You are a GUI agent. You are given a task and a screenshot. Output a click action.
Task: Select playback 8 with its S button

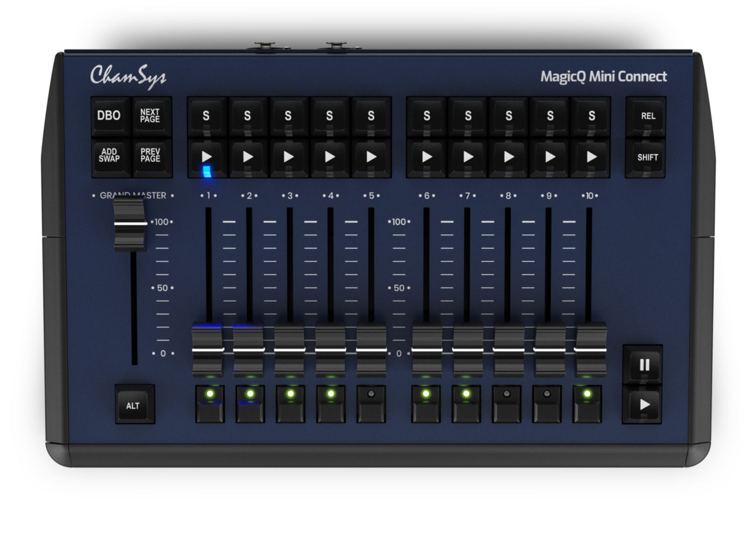coord(509,116)
